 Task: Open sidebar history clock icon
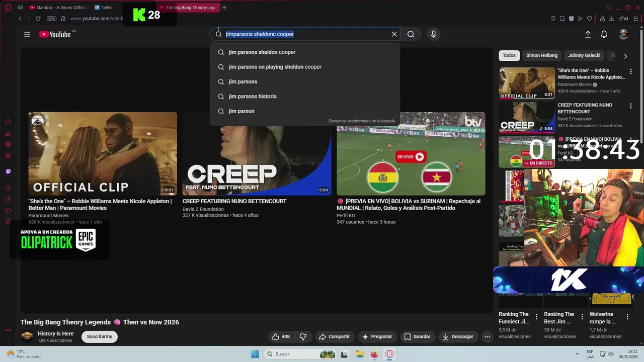8,199
